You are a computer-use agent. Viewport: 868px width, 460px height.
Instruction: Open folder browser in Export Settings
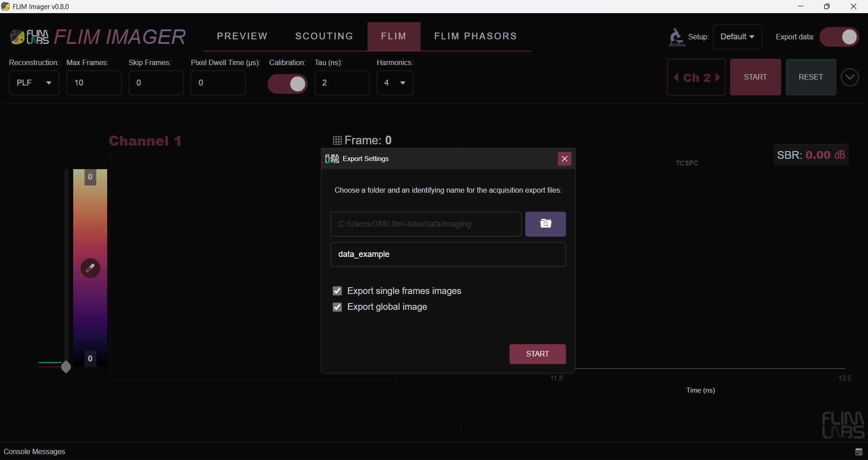pos(545,224)
